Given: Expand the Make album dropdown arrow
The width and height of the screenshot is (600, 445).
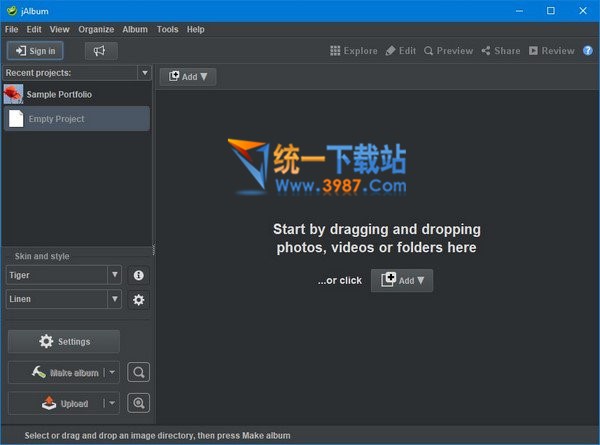Looking at the screenshot, I should point(112,372).
